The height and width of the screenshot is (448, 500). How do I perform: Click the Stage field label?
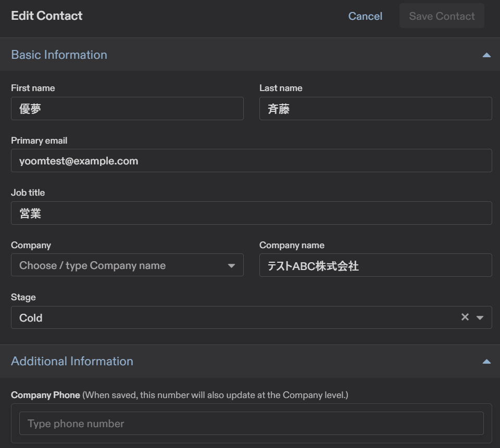tap(23, 297)
